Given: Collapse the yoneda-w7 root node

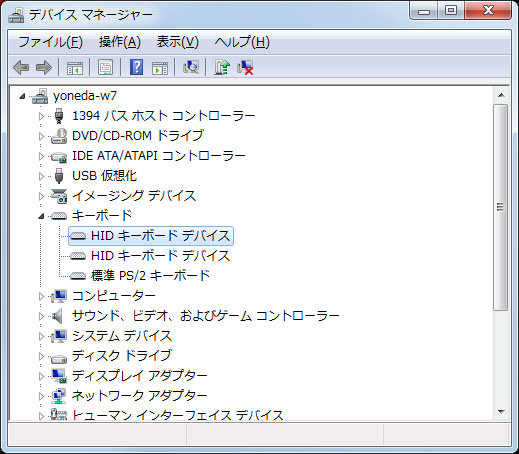Looking at the screenshot, I should [x=22, y=96].
